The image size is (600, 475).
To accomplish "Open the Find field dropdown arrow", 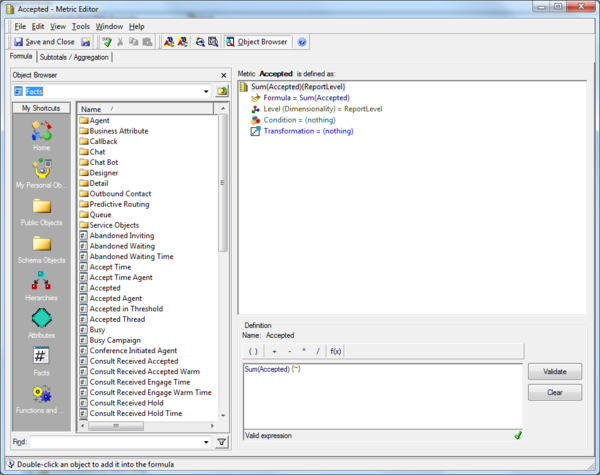I will (206, 441).
